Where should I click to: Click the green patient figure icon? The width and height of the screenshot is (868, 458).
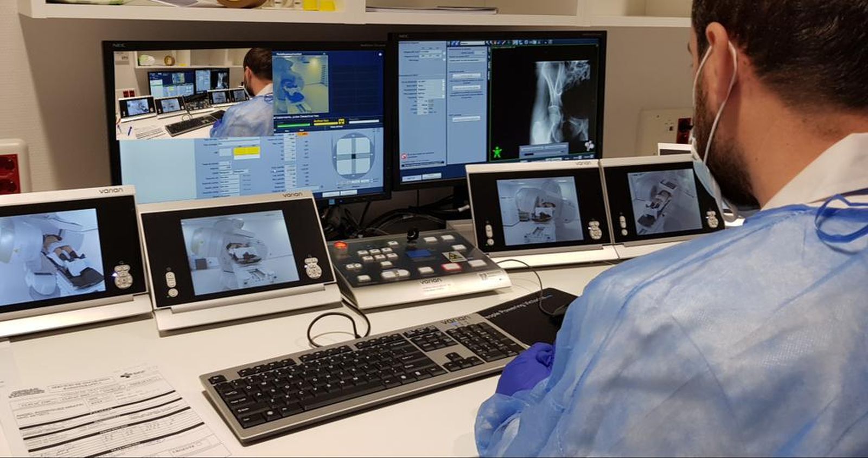497,151
